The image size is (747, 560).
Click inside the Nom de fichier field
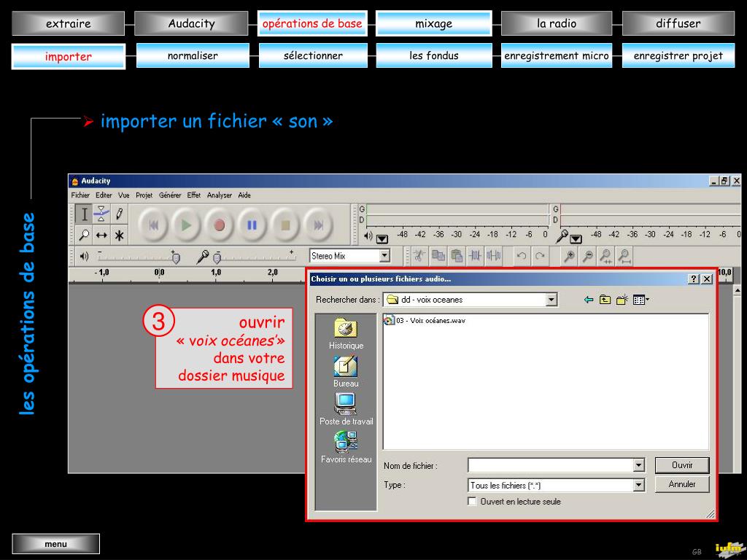pyautogui.click(x=551, y=465)
